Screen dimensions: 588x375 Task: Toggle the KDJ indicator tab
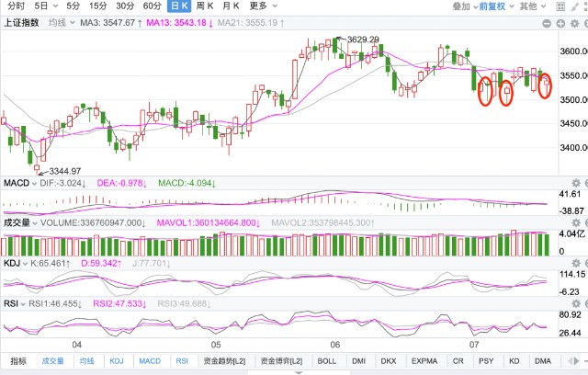(117, 360)
